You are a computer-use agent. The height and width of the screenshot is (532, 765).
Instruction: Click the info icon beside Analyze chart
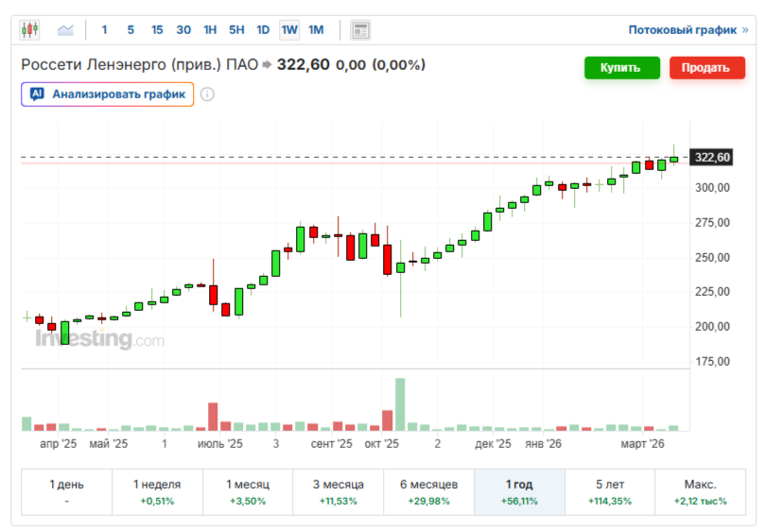[x=207, y=94]
